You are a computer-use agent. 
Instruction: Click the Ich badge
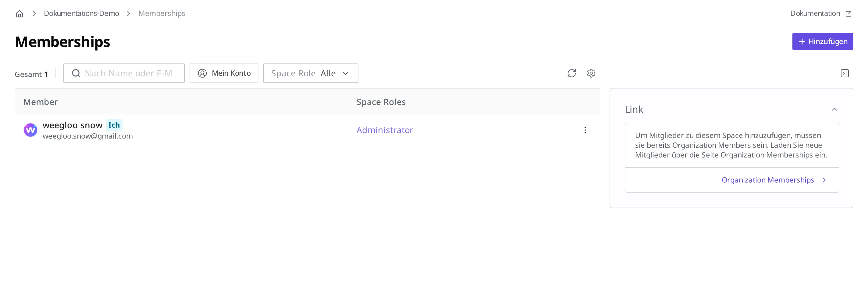coord(114,125)
